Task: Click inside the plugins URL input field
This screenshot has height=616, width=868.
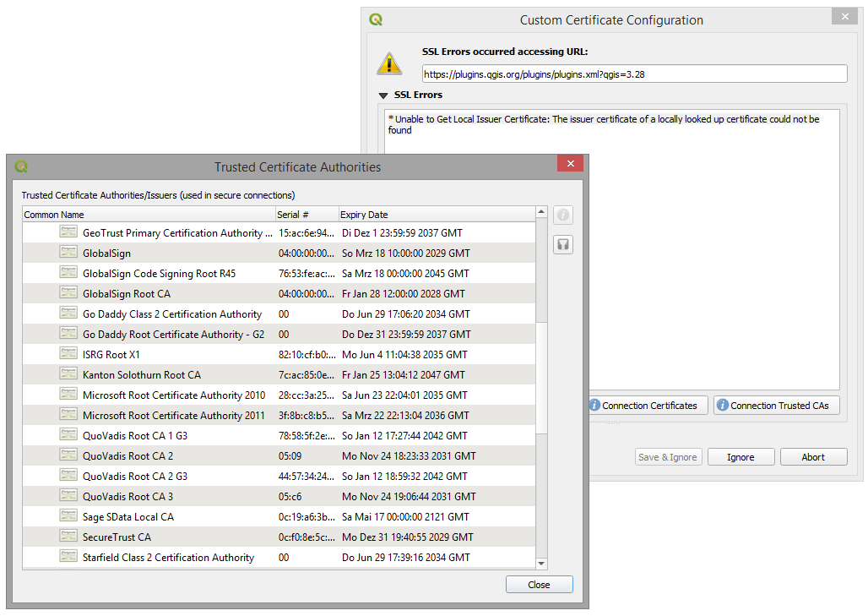Action: click(633, 74)
